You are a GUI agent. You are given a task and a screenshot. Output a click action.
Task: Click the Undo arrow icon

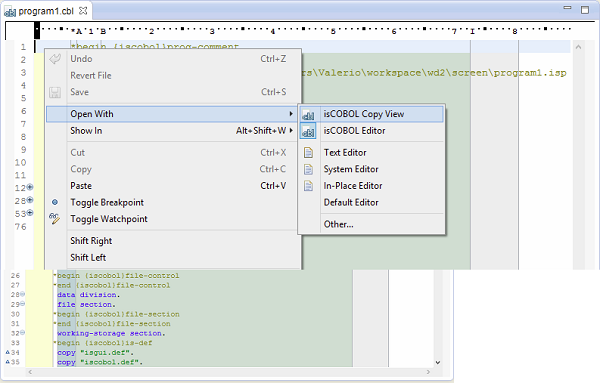click(55, 59)
